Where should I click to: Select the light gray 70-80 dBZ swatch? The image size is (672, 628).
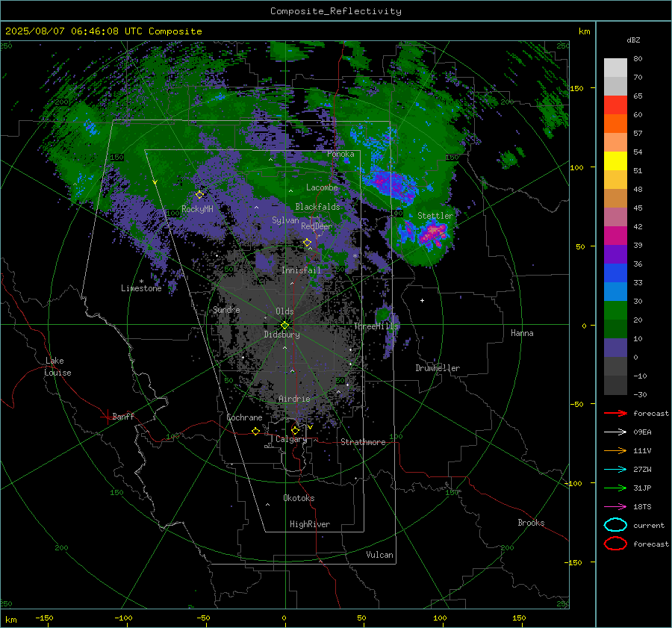615,68
